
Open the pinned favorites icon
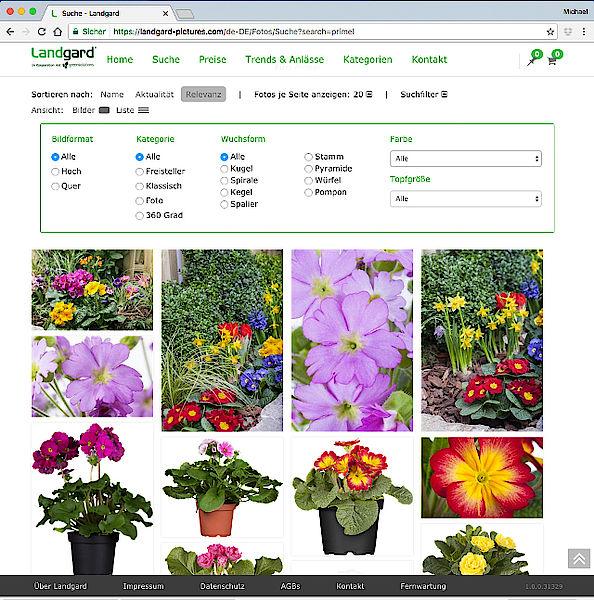531,61
